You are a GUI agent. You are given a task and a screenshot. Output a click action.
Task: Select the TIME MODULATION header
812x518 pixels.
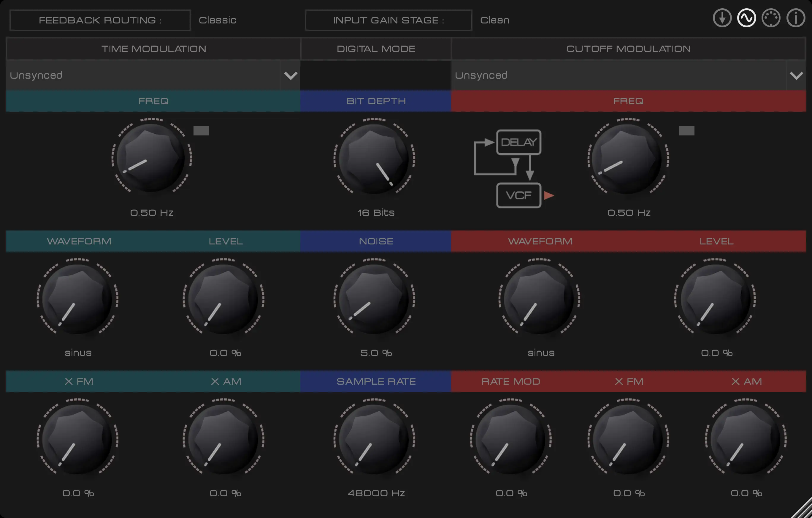click(153, 49)
